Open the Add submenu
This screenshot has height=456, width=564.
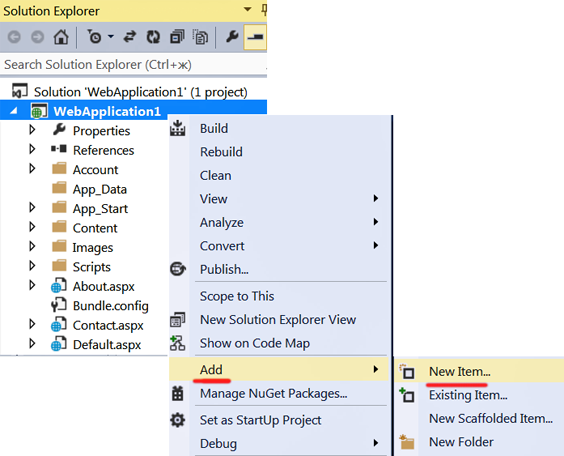click(280, 369)
